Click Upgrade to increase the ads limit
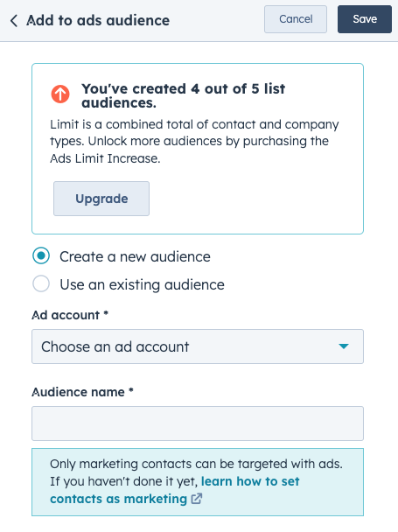Image resolution: width=398 pixels, height=532 pixels. 101,199
